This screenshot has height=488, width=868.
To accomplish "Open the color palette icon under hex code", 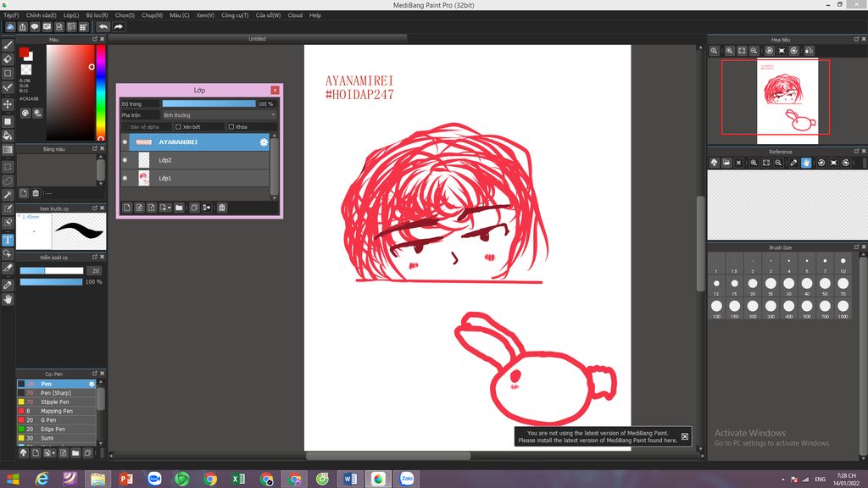I will tap(25, 113).
